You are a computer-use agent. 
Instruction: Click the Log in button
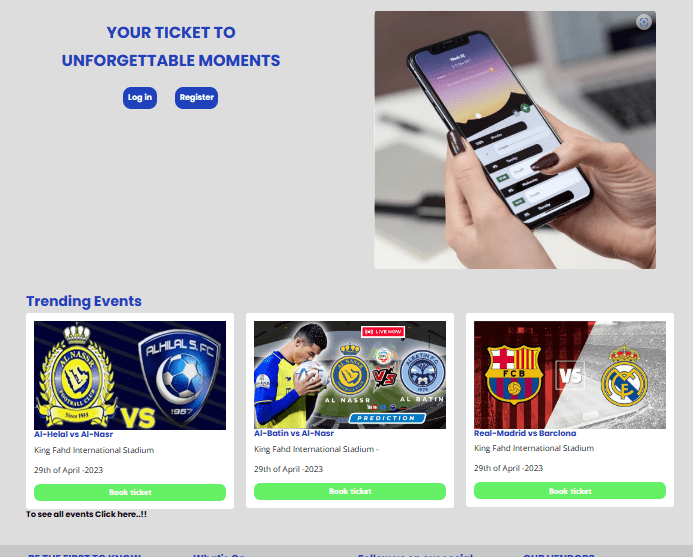[140, 98]
